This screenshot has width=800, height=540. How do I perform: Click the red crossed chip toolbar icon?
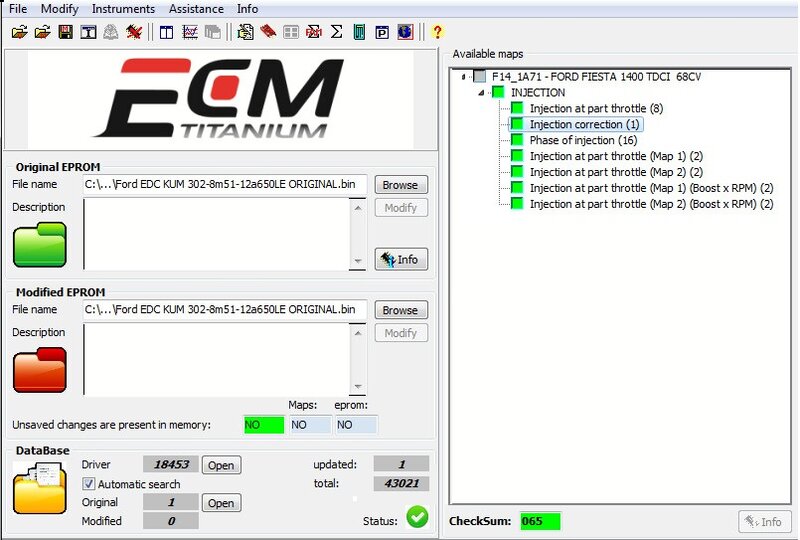[x=134, y=33]
